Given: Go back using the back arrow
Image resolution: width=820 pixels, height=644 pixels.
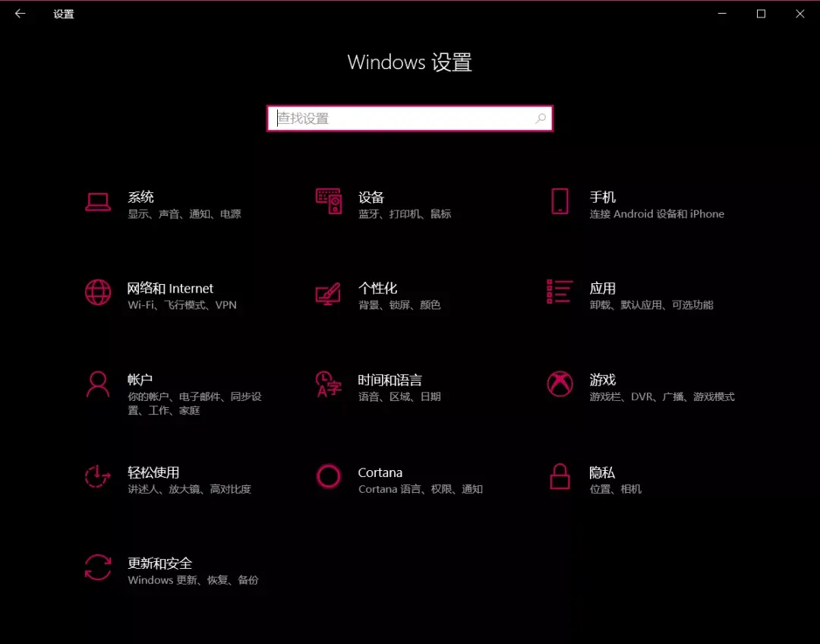Looking at the screenshot, I should click(x=20, y=14).
